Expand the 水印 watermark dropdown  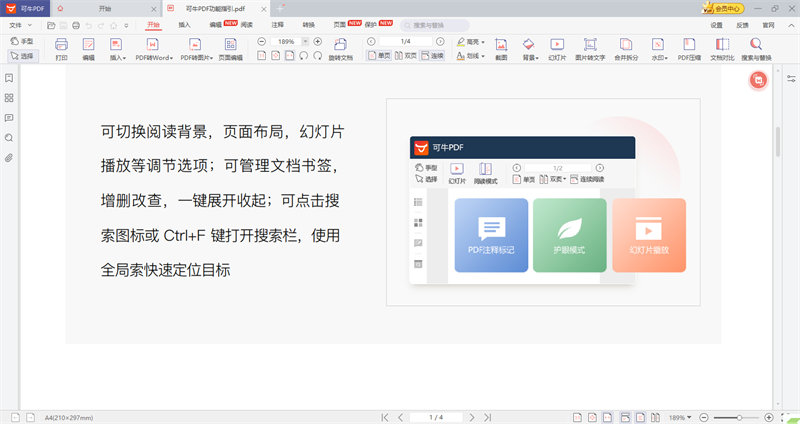click(x=657, y=58)
